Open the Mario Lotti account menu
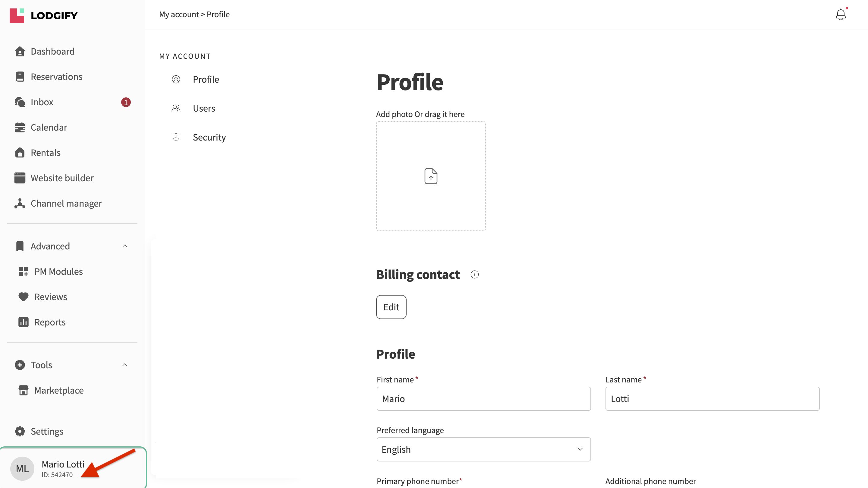 [x=63, y=468]
